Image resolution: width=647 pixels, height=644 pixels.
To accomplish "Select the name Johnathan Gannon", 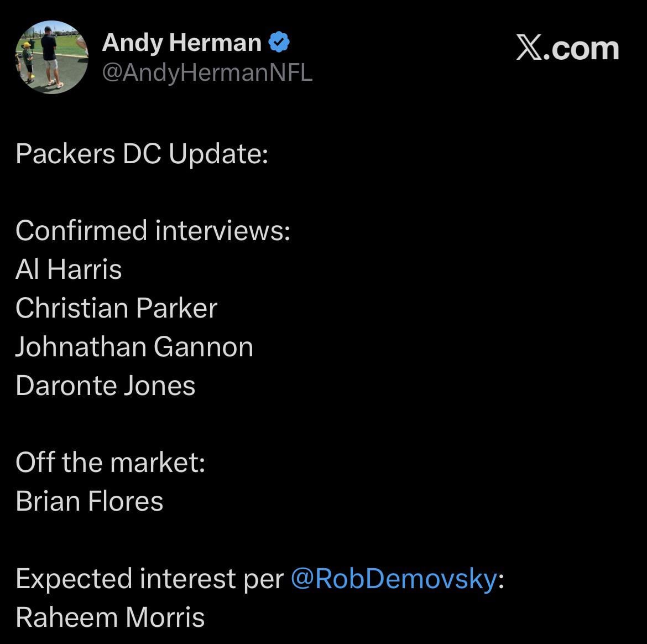I will (x=134, y=347).
